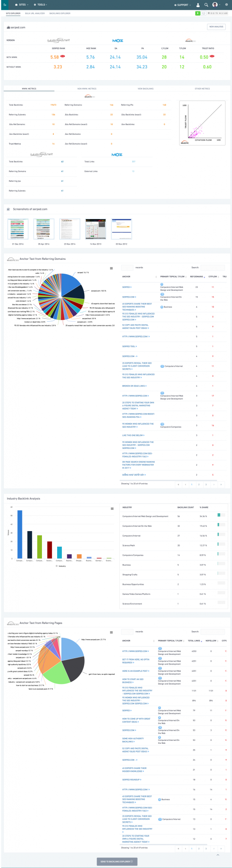
Task: Sort Referring Domains table by Ref.Domains column
Action: coord(198,277)
